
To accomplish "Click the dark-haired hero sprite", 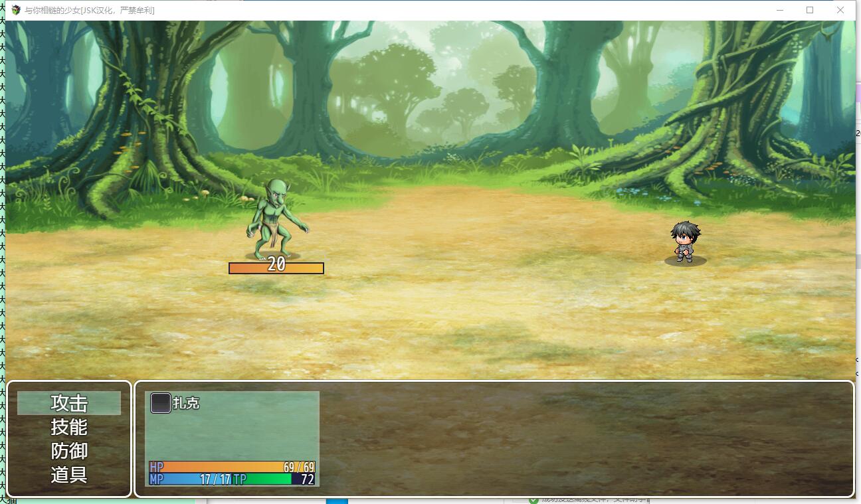I will pos(685,242).
